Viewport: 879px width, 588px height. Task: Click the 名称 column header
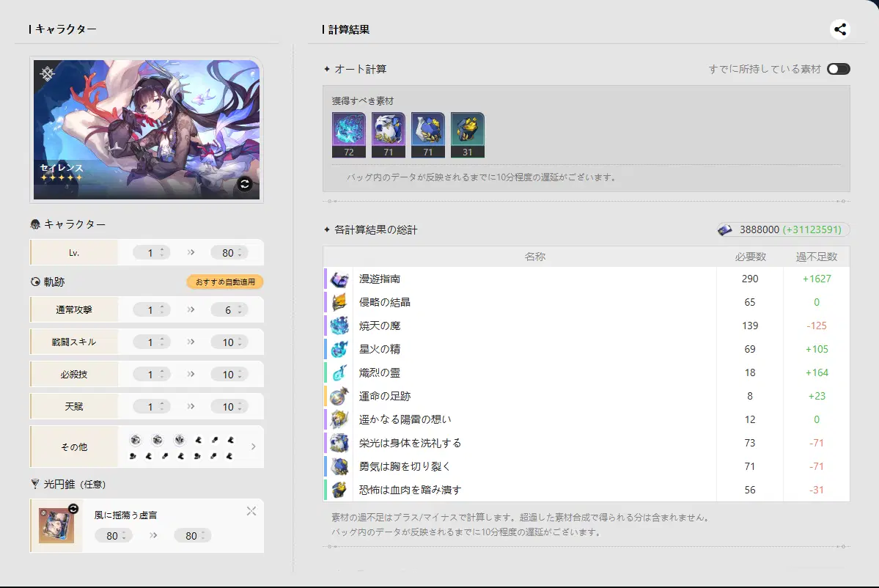[534, 257]
